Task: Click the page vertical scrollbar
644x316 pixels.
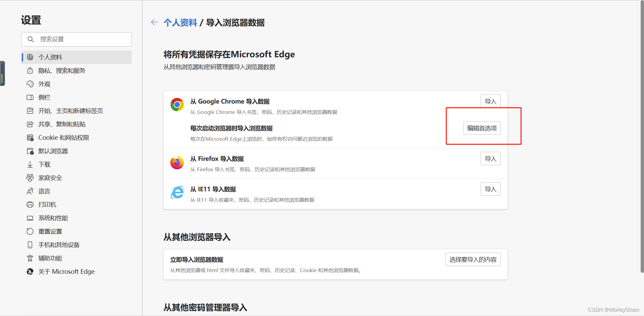Action: (642, 137)
